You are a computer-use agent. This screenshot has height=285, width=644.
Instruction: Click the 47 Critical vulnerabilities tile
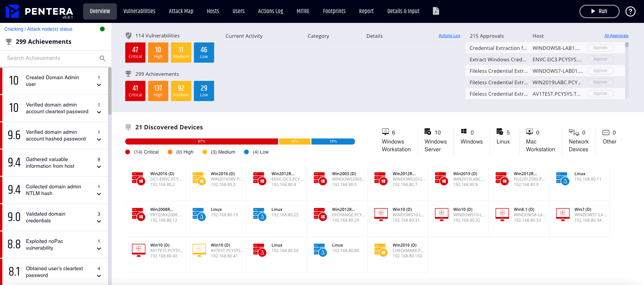pos(135,53)
